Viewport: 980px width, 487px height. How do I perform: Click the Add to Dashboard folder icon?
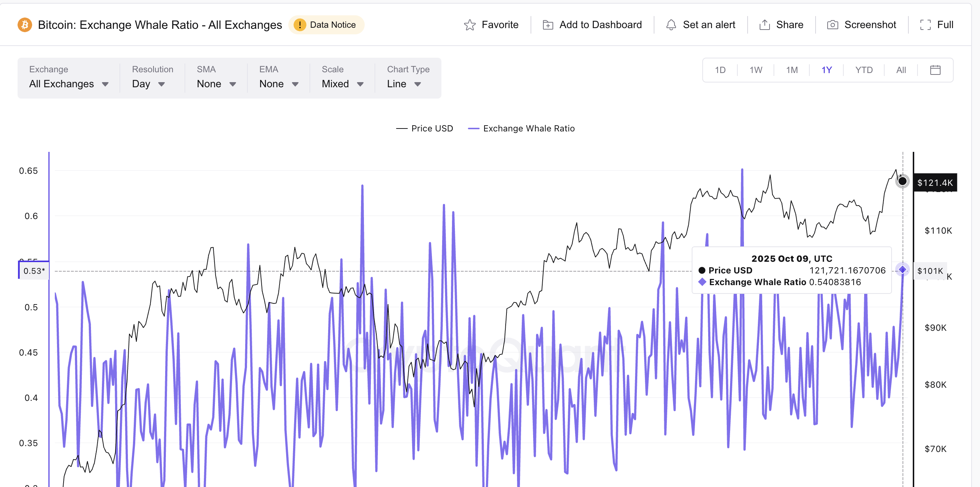[x=547, y=25]
